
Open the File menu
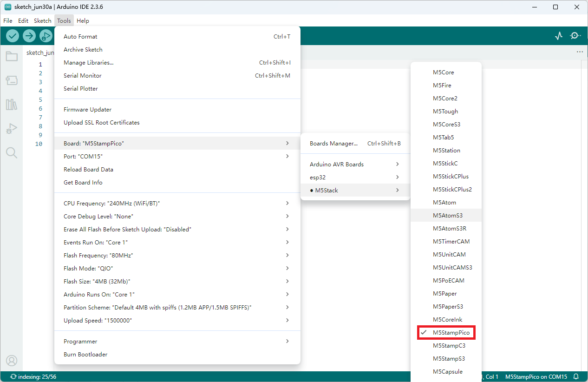click(8, 20)
